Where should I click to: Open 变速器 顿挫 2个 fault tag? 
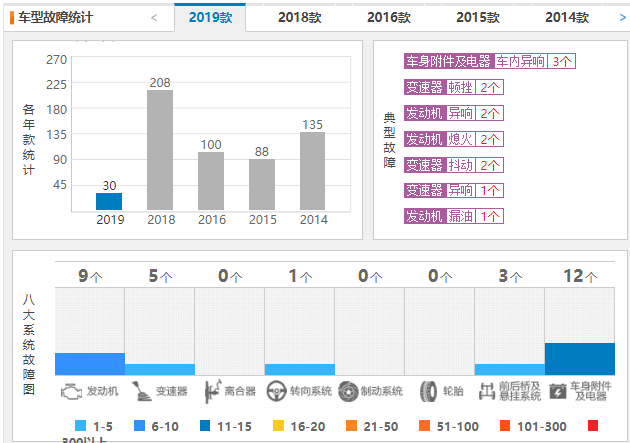(x=454, y=87)
